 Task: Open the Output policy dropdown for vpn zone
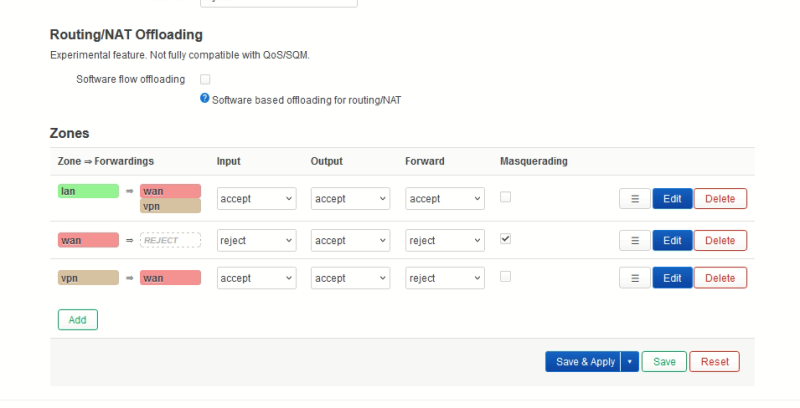(351, 278)
